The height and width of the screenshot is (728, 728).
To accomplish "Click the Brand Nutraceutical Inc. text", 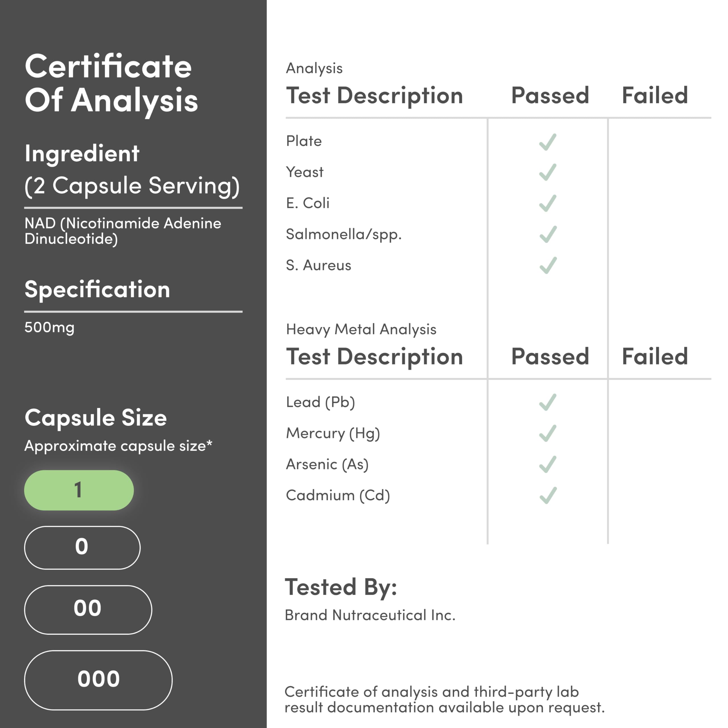I will point(370,615).
